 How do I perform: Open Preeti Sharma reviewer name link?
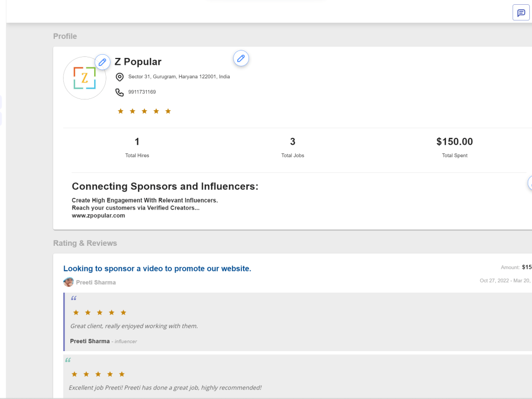tap(96, 282)
